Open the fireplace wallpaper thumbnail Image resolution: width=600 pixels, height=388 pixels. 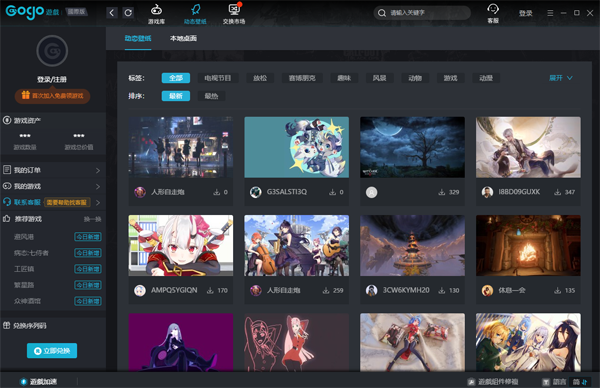pos(528,245)
